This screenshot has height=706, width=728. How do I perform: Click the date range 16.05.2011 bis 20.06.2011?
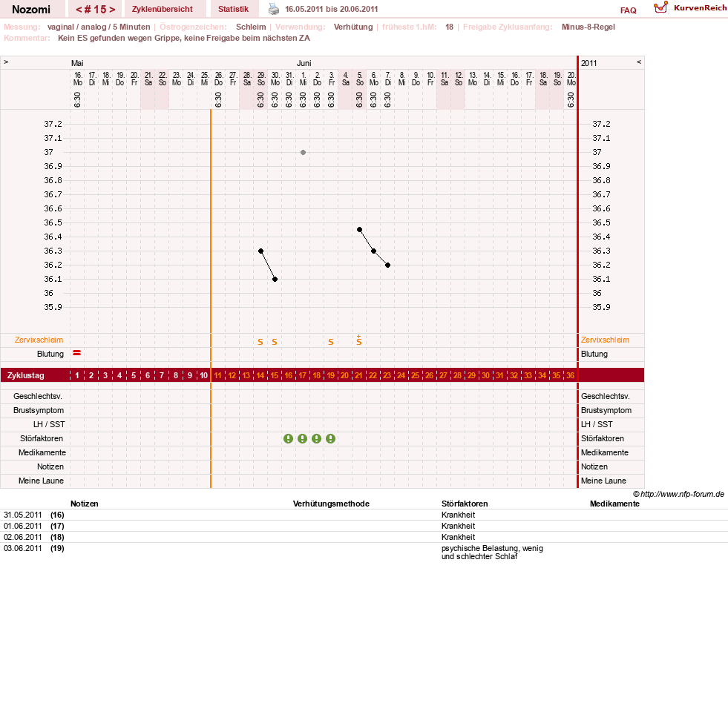(x=331, y=9)
